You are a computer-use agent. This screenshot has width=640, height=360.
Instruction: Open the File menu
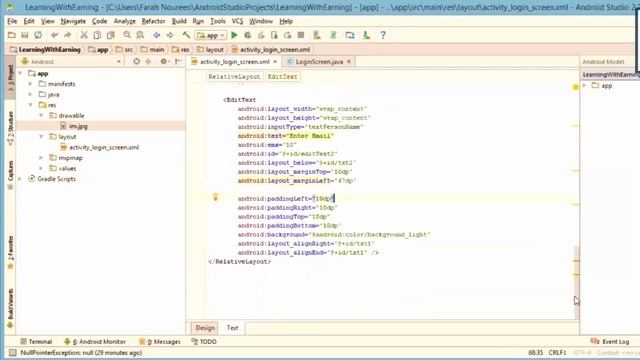coord(12,21)
